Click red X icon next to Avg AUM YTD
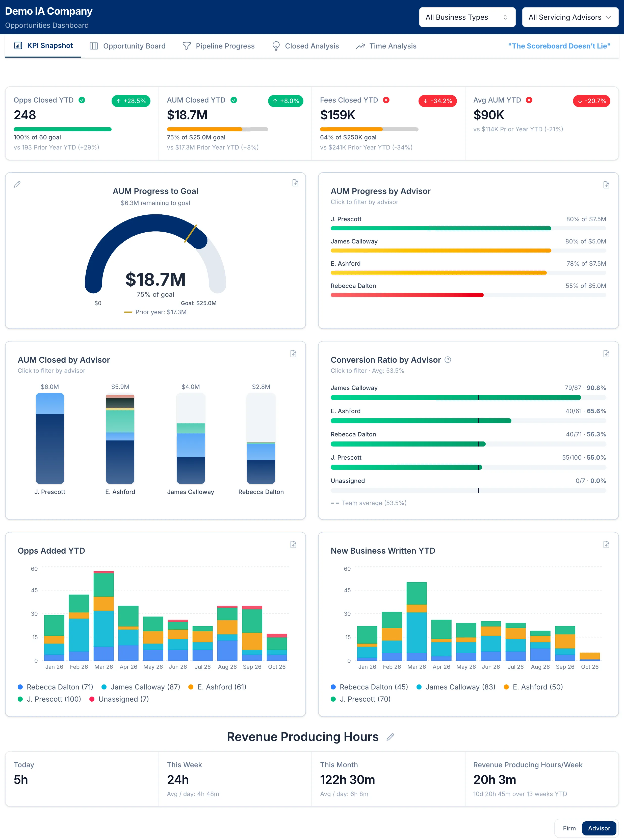624x840 pixels. (x=529, y=100)
